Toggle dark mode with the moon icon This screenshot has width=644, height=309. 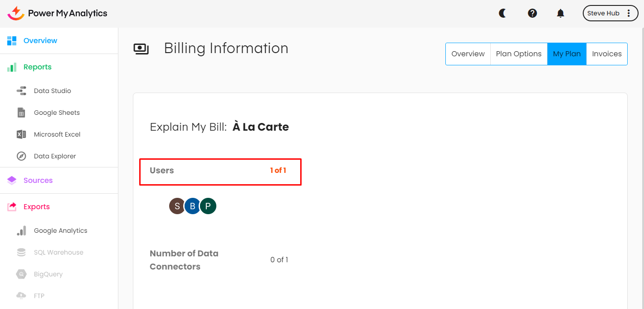[503, 13]
